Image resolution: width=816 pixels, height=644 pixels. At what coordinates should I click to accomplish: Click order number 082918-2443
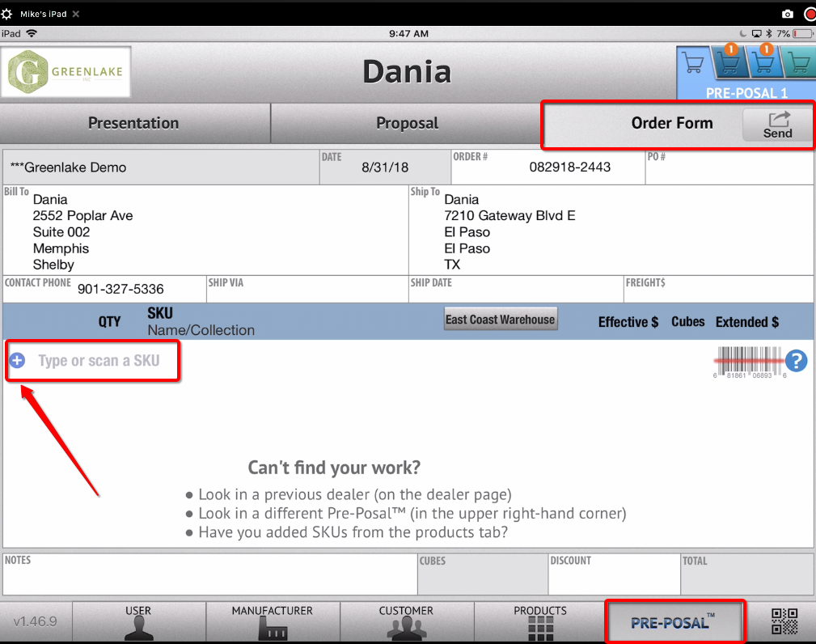click(x=570, y=167)
